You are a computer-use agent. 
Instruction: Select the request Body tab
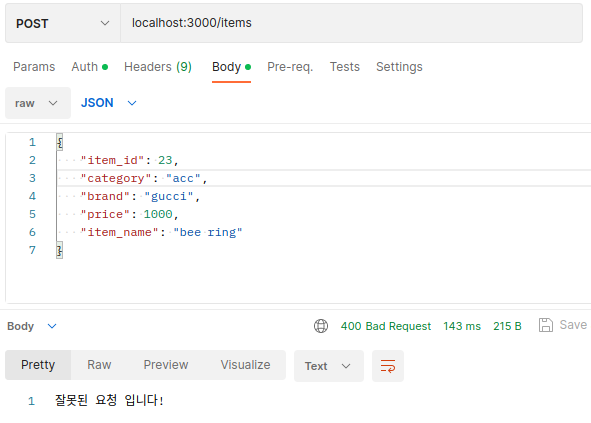231,67
